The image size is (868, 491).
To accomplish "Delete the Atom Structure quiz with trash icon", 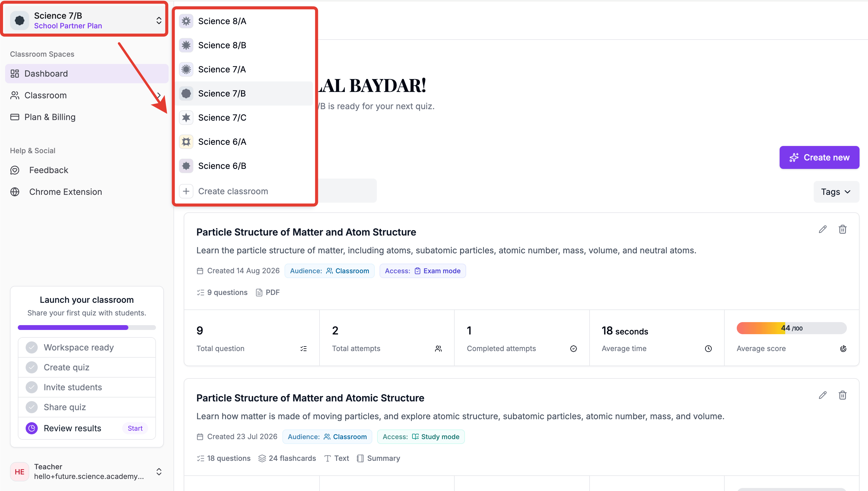I will click(843, 229).
